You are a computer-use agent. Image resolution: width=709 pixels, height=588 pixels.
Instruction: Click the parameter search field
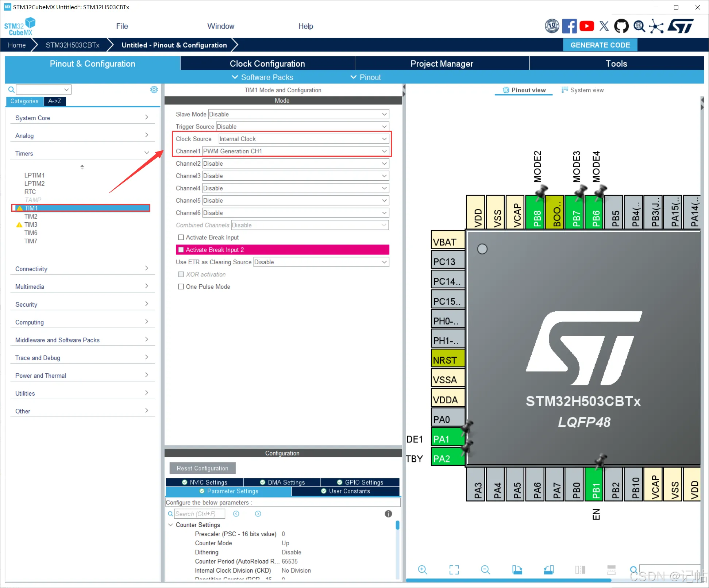click(x=200, y=514)
